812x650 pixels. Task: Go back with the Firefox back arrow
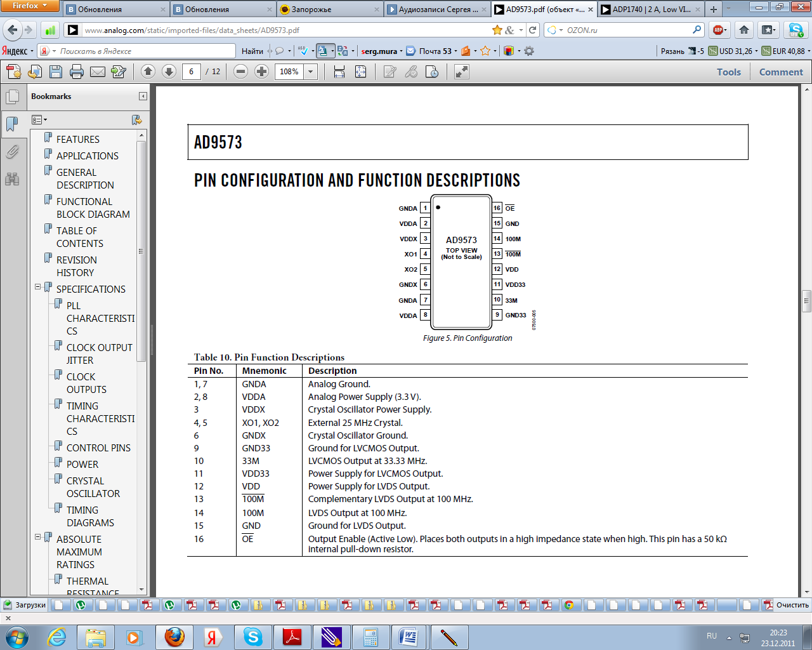pos(13,30)
